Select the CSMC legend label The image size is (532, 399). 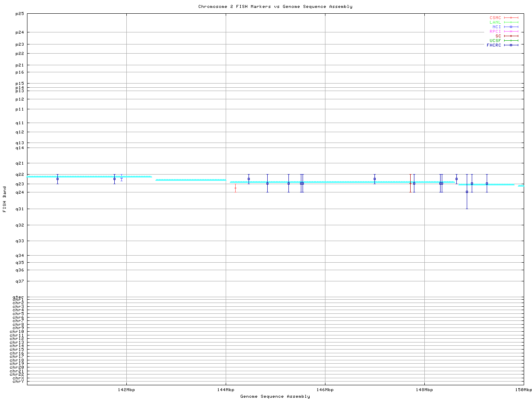[x=495, y=18]
